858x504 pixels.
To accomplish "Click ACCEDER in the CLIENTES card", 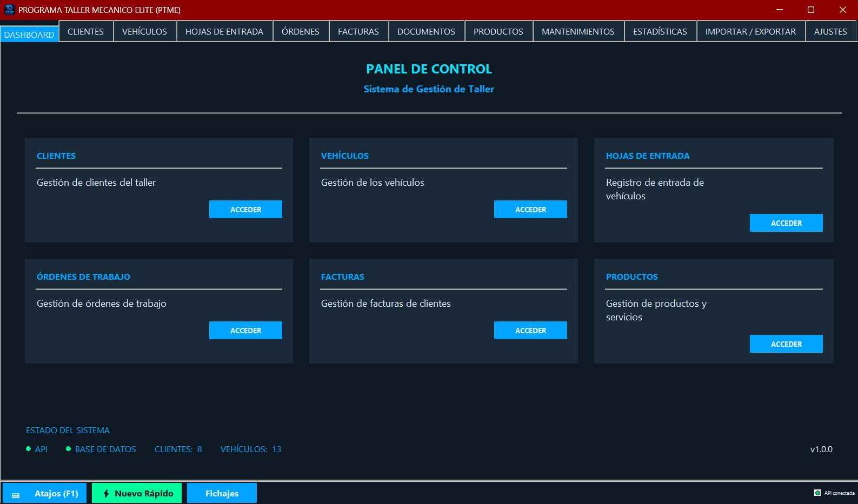I will (x=245, y=210).
